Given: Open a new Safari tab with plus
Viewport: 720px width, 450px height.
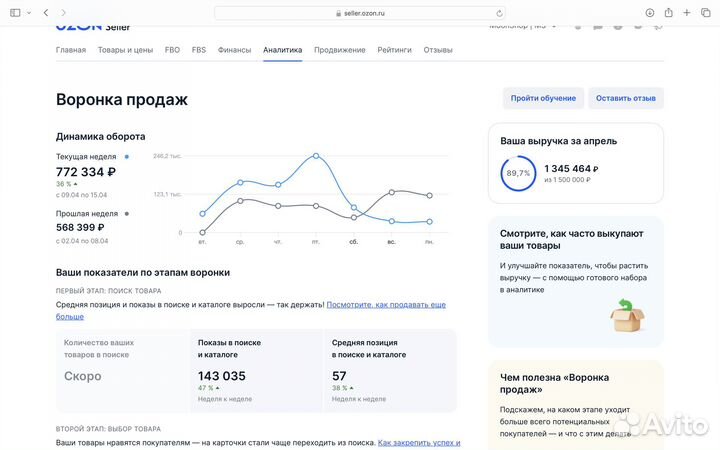Looking at the screenshot, I should (x=686, y=13).
